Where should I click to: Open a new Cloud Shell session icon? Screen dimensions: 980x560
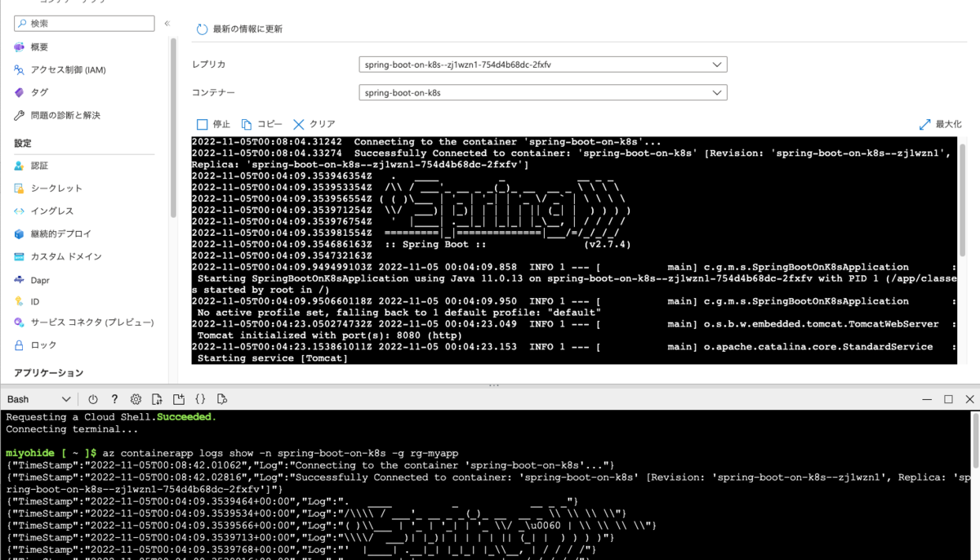tap(179, 399)
